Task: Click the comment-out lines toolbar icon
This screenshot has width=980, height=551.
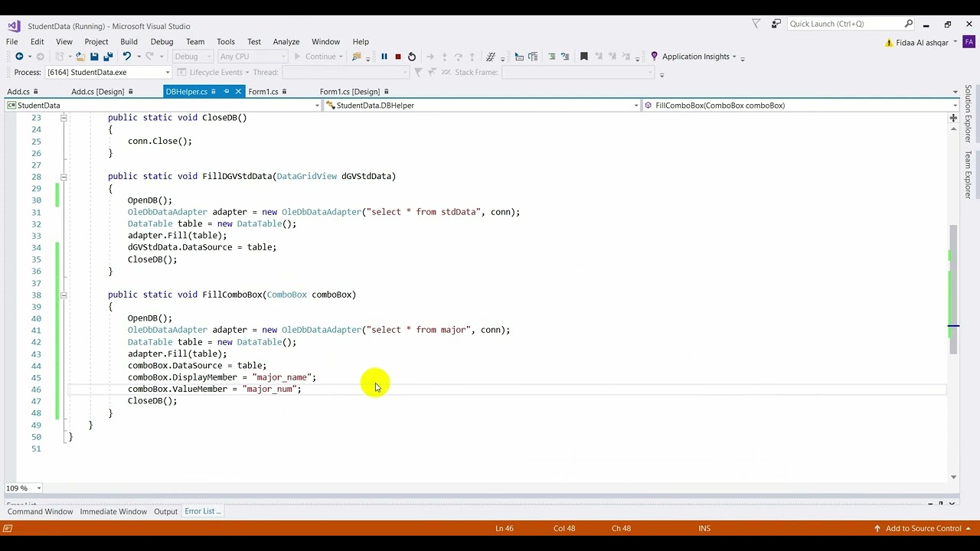Action: pos(551,57)
